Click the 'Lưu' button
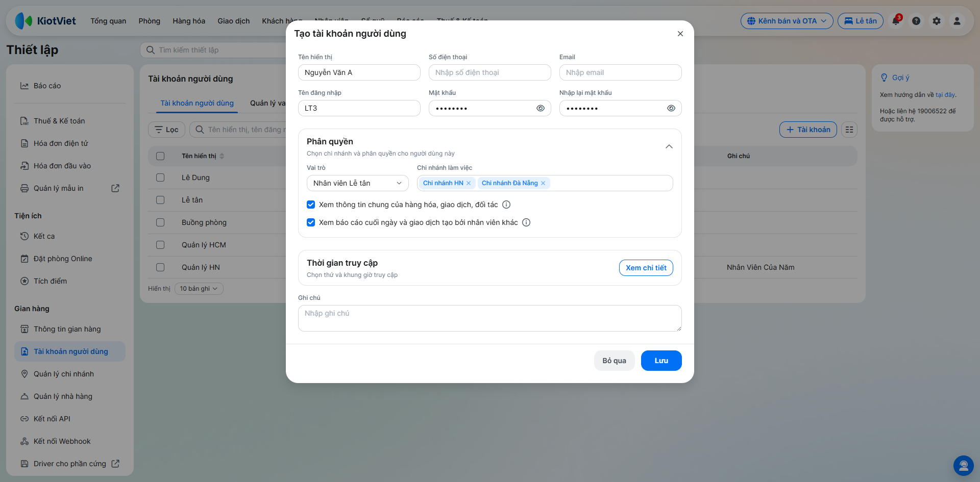 [661, 361]
